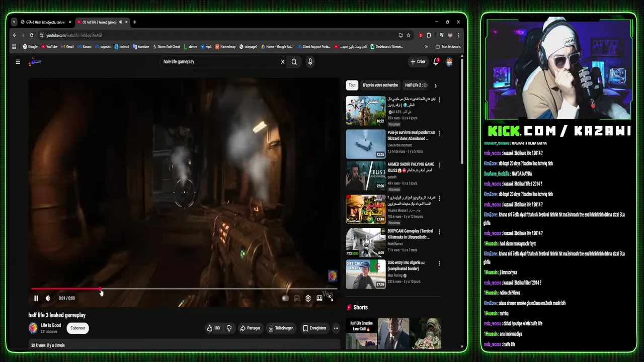
Task: Select the Tout filter chip
Action: pos(352,85)
